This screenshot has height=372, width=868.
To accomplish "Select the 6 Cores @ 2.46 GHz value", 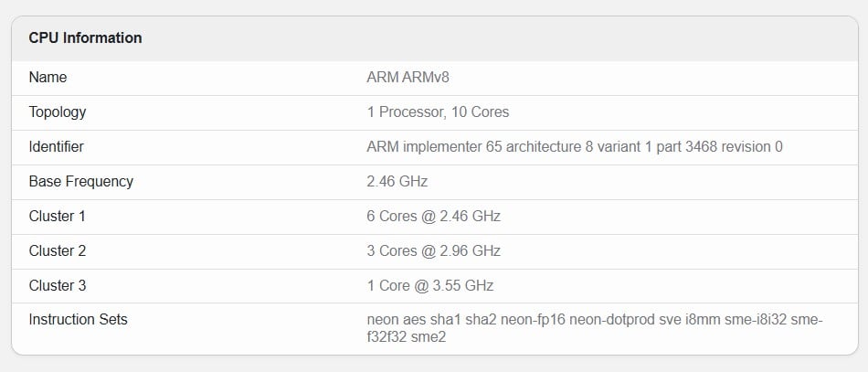I will click(x=433, y=217).
